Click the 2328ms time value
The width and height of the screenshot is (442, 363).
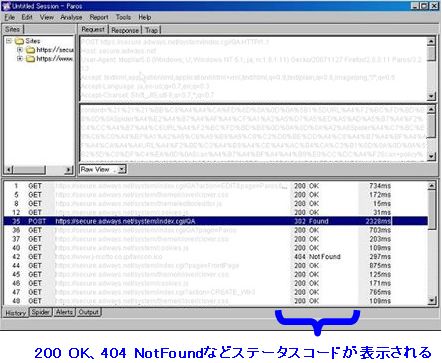[378, 221]
